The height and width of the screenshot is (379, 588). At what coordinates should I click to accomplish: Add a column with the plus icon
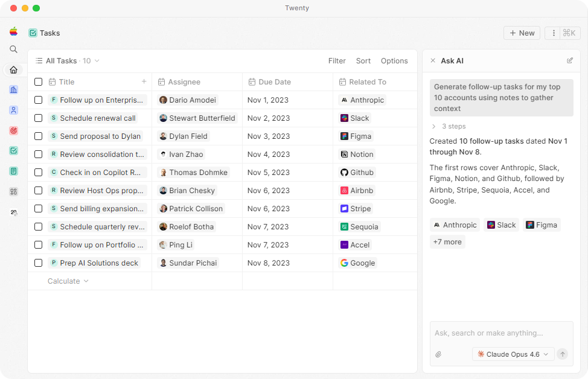pos(144,81)
